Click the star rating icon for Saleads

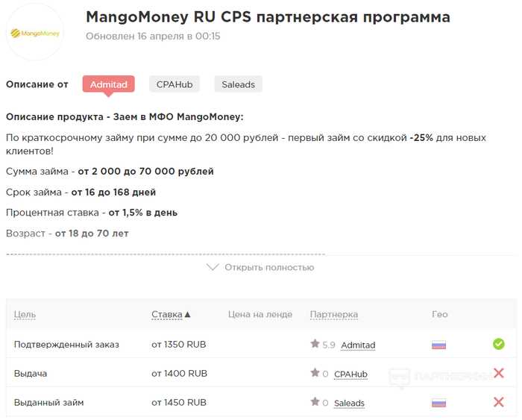click(315, 401)
